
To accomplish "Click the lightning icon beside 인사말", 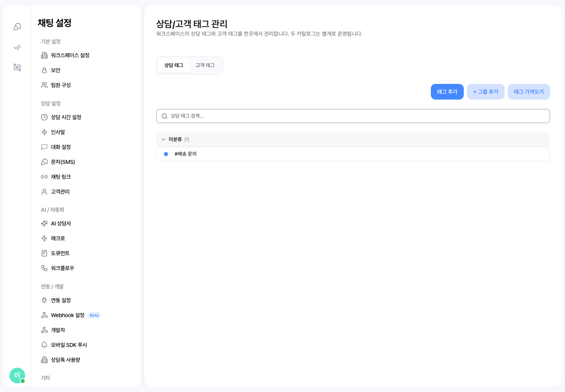I will [x=44, y=132].
